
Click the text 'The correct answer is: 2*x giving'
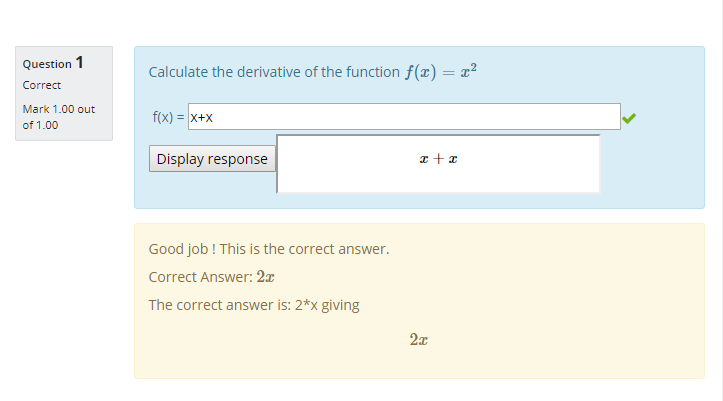pos(254,305)
